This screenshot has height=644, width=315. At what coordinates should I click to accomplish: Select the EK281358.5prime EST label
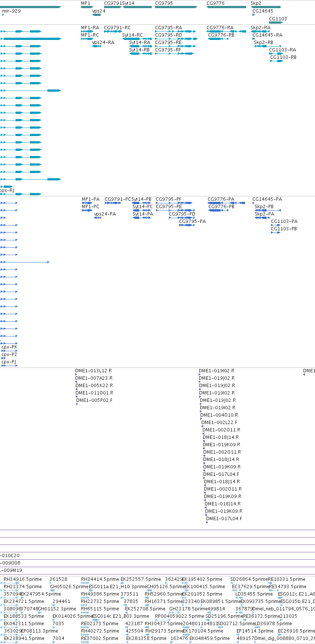146,638
